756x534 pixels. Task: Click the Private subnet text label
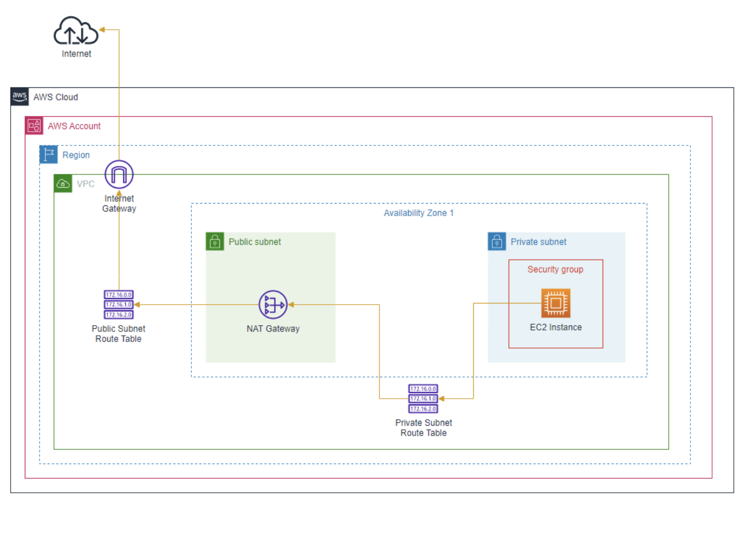538,242
